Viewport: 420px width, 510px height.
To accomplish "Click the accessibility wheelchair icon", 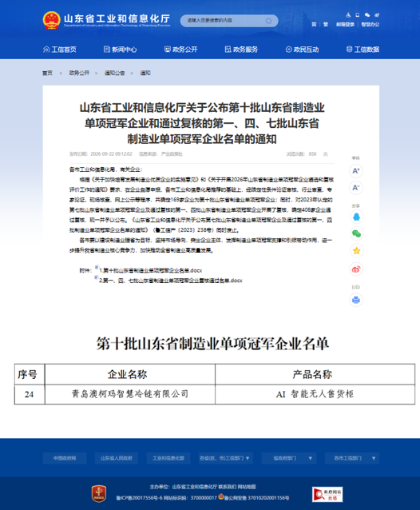I will click(348, 15).
